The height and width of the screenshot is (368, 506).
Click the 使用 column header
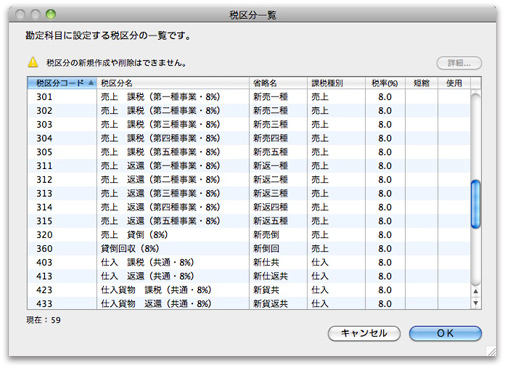[x=454, y=83]
